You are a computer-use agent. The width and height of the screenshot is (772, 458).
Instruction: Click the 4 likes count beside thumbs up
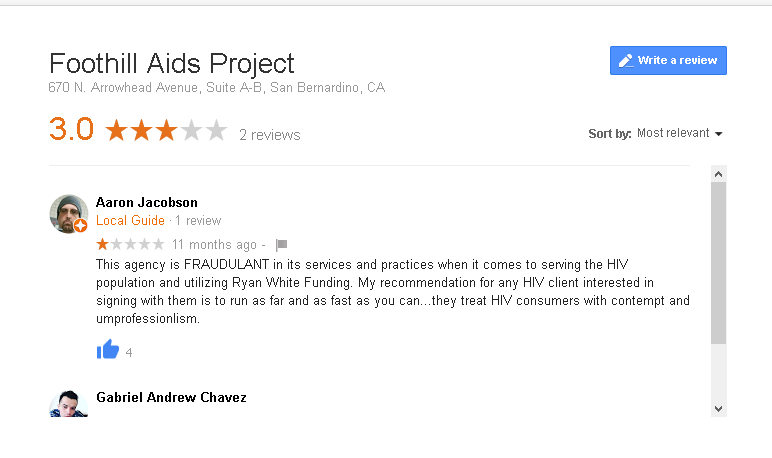pyautogui.click(x=129, y=353)
